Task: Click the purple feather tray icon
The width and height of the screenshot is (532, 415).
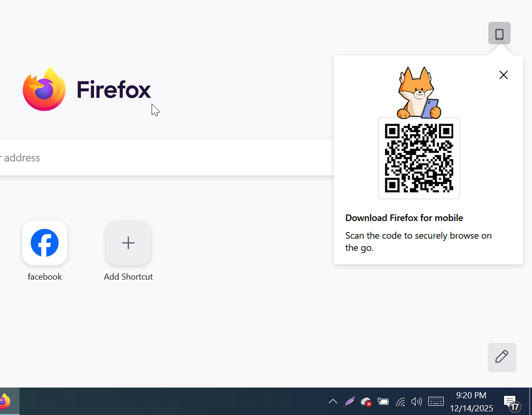Action: tap(349, 402)
